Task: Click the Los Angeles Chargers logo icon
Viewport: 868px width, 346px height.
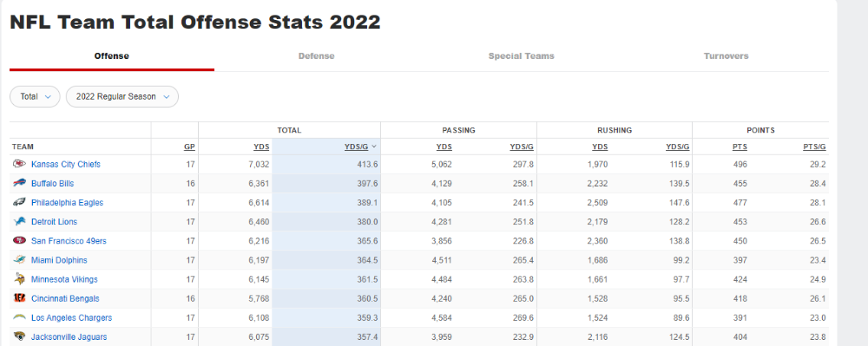Action: (19, 317)
